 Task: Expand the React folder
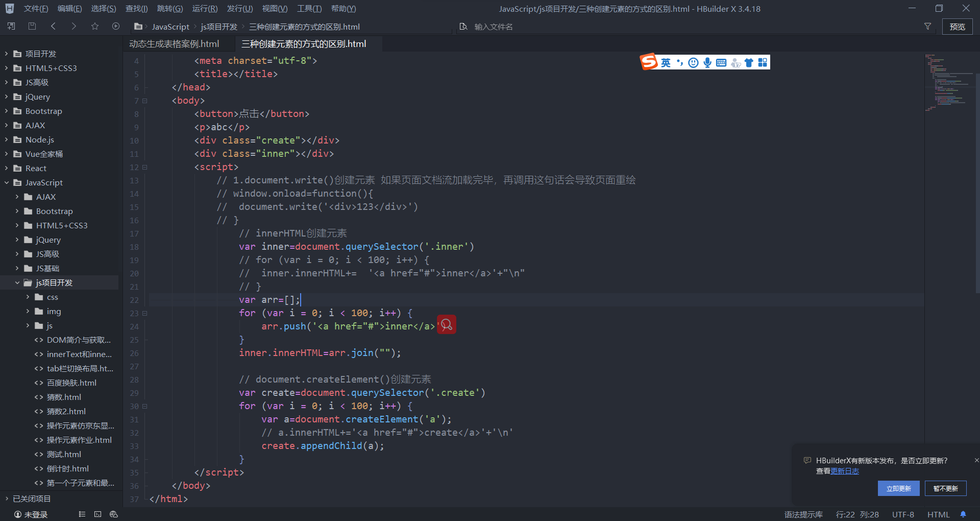point(6,168)
